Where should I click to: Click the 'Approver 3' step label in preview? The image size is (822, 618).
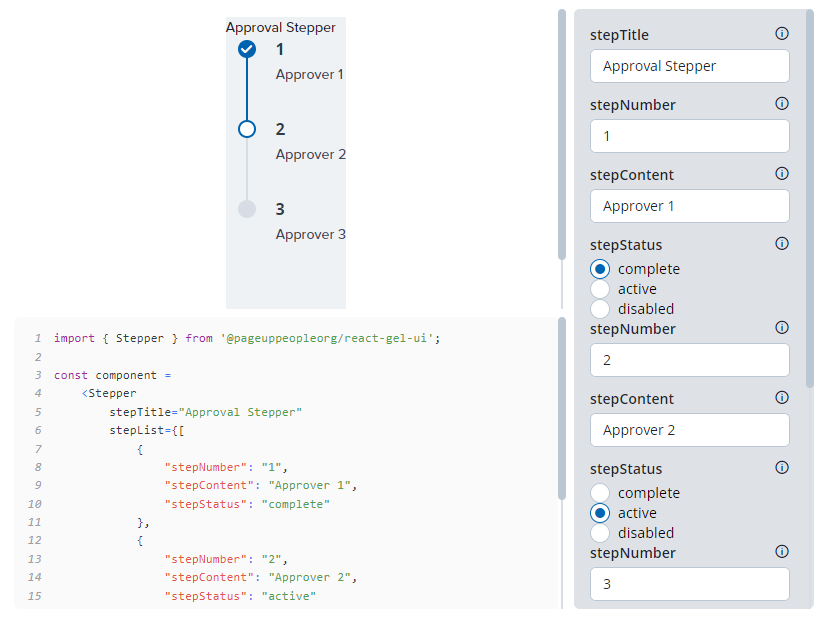coord(310,234)
